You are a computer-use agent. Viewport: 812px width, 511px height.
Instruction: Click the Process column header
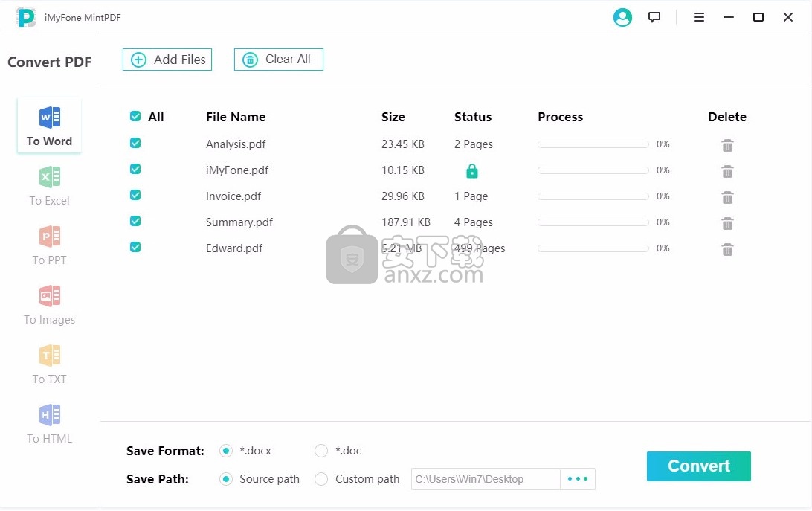click(561, 117)
